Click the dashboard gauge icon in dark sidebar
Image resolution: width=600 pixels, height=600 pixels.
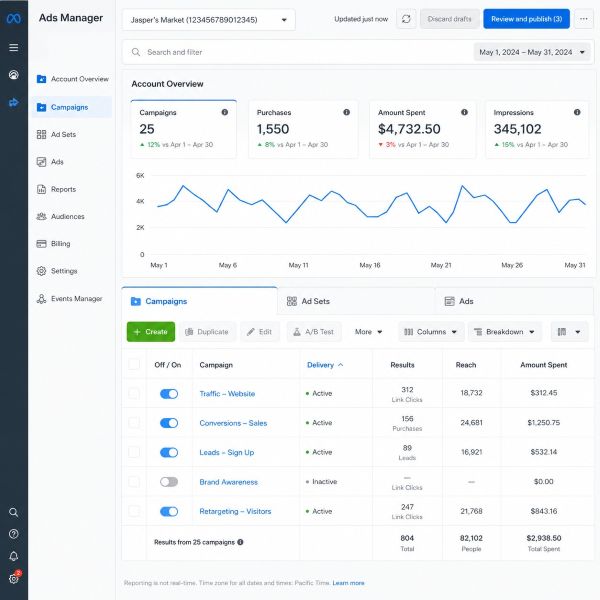14,75
